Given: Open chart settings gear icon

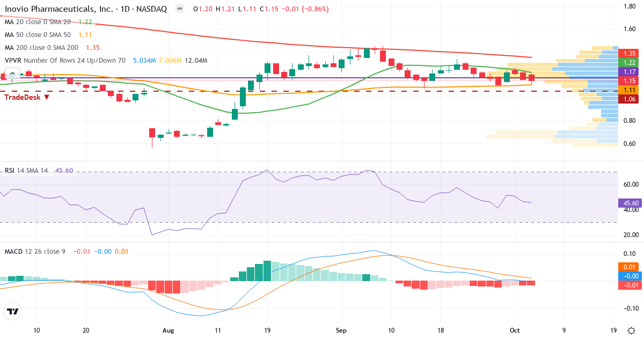Looking at the screenshot, I should coord(632,331).
